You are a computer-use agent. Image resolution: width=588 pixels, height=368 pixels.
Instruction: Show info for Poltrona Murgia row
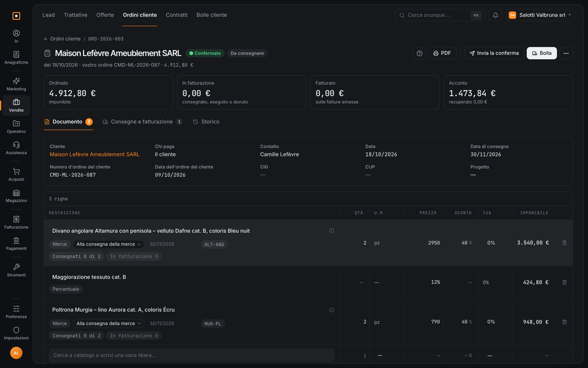tap(331, 310)
